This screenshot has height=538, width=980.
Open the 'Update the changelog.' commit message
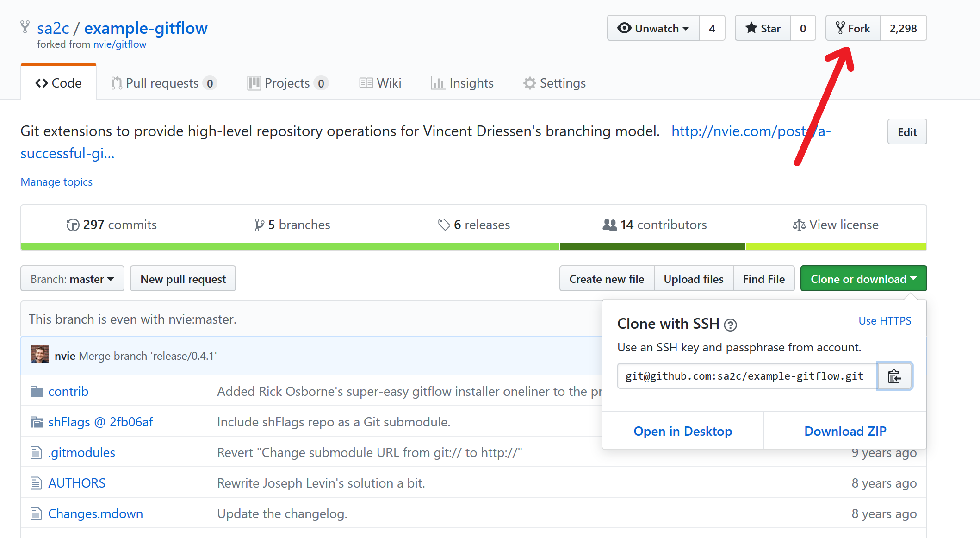(282, 514)
